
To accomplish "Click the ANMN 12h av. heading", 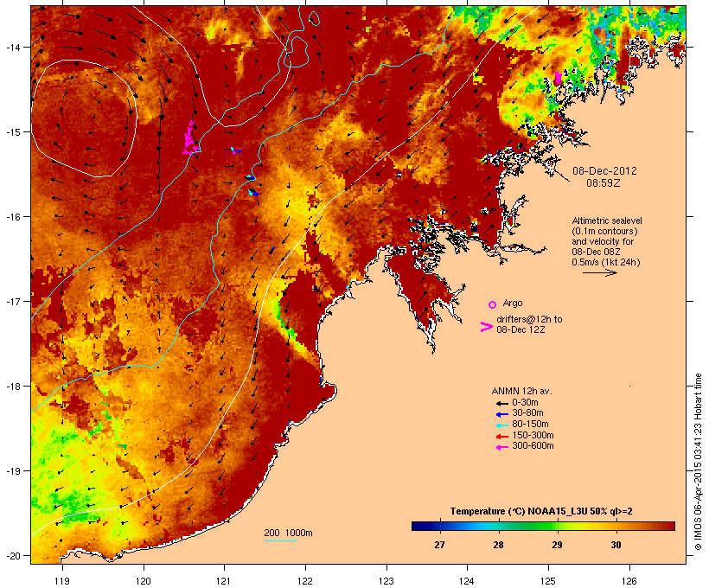I will tap(521, 391).
